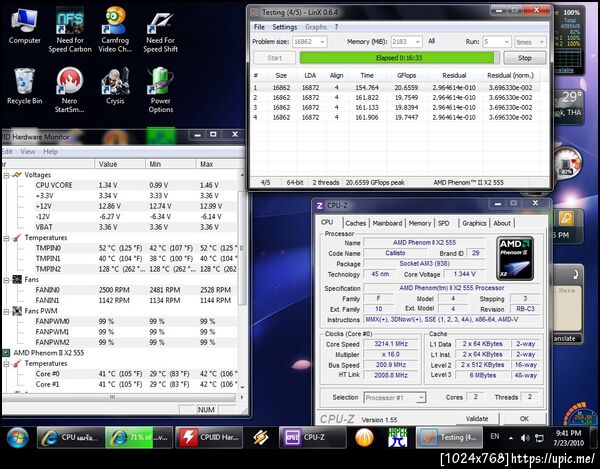Click the CPU-Z window title icon
The width and height of the screenshot is (600, 469).
[320, 205]
